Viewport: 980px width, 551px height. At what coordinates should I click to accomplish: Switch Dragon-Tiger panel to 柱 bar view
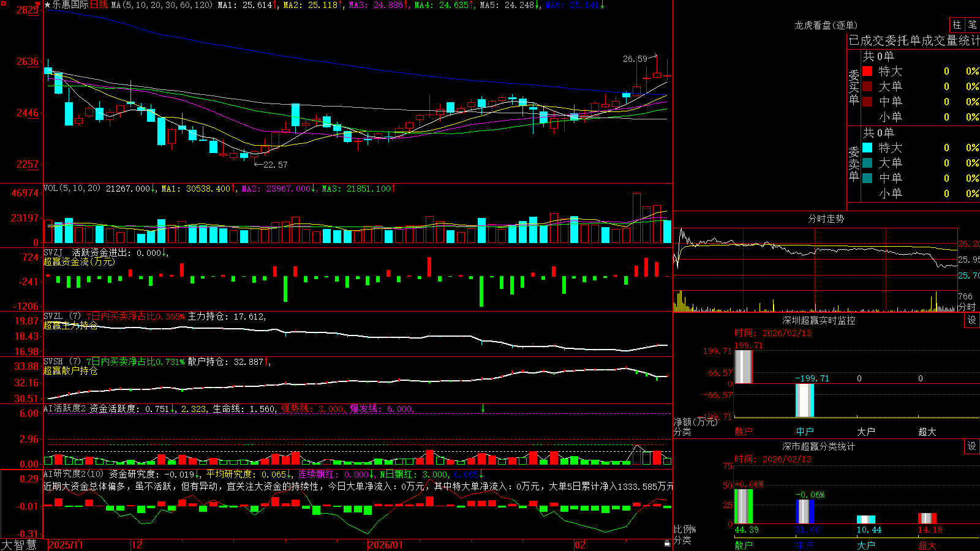click(x=957, y=24)
